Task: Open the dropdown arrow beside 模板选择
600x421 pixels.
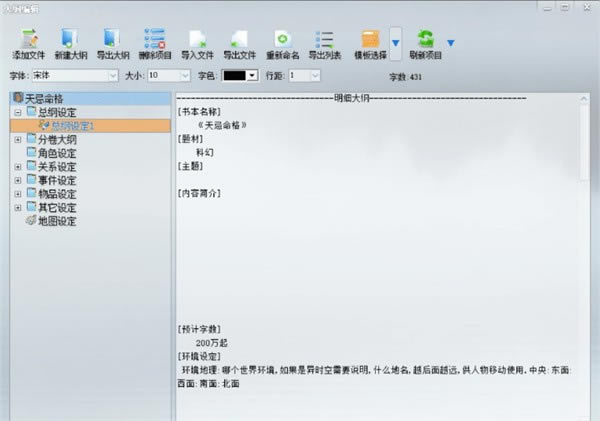Action: coord(396,43)
